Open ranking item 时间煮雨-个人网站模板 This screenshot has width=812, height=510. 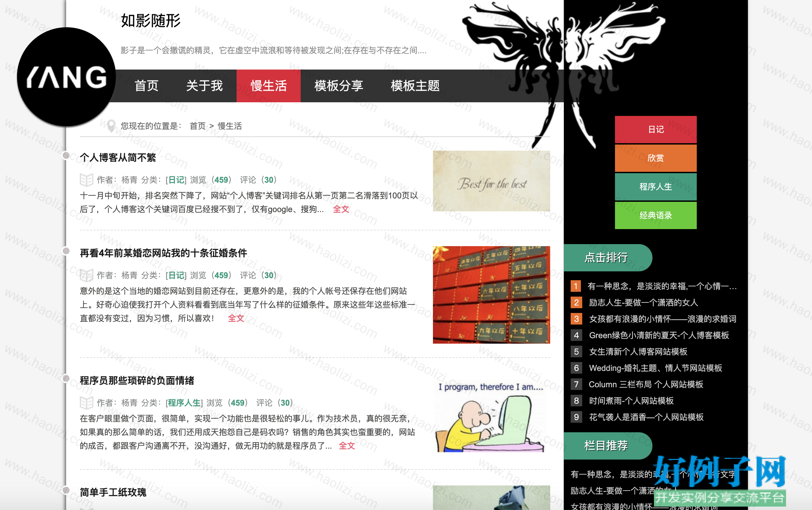pyautogui.click(x=631, y=401)
